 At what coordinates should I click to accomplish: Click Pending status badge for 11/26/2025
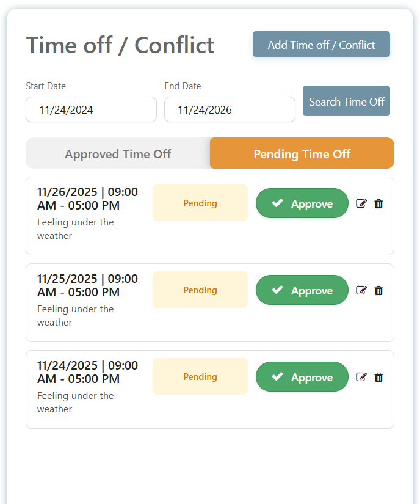200,203
